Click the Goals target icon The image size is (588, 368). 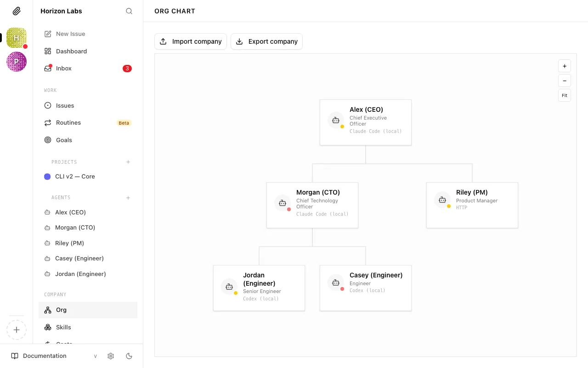pos(48,140)
